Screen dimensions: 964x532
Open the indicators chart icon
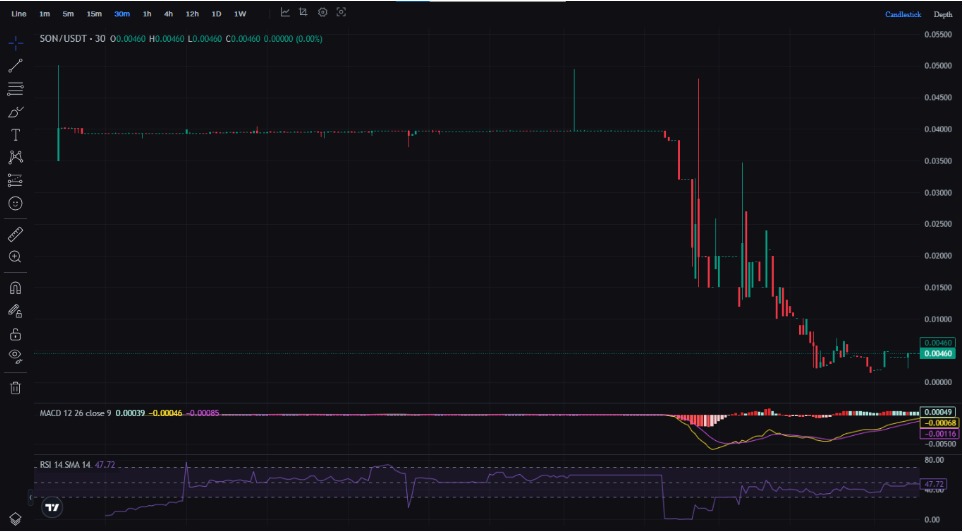click(x=285, y=12)
